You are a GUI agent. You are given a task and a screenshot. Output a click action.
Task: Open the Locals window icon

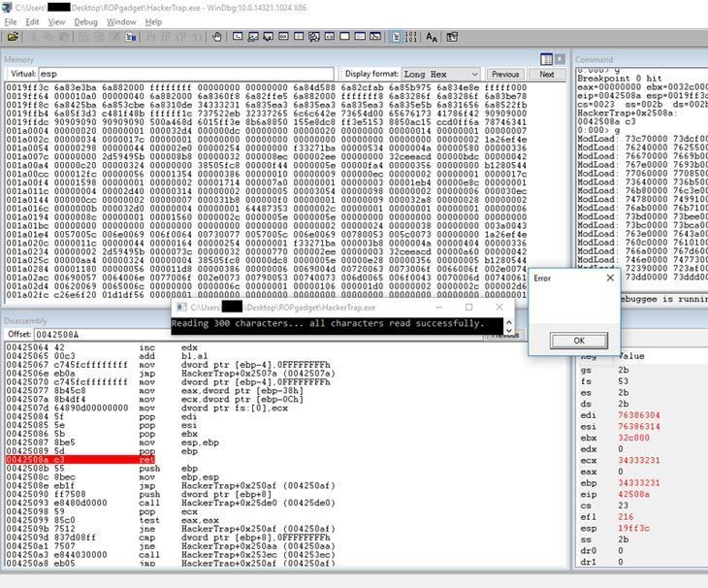pos(269,37)
